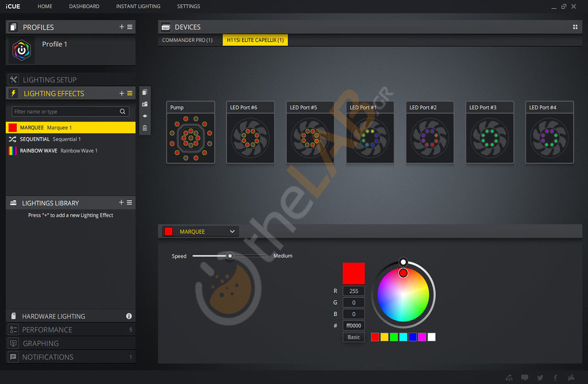The width and height of the screenshot is (588, 384).
Task: Pick the blue preset color swatch
Action: pyautogui.click(x=413, y=337)
